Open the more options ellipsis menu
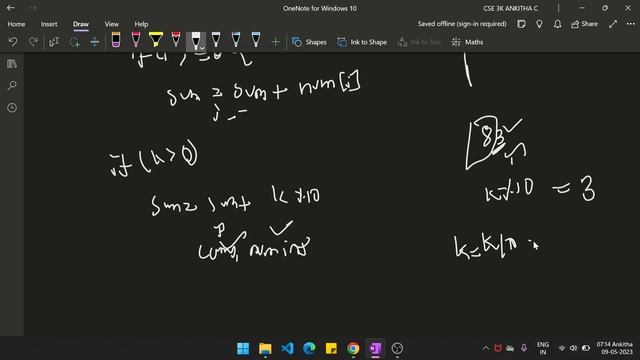The height and width of the screenshot is (360, 640). [631, 24]
